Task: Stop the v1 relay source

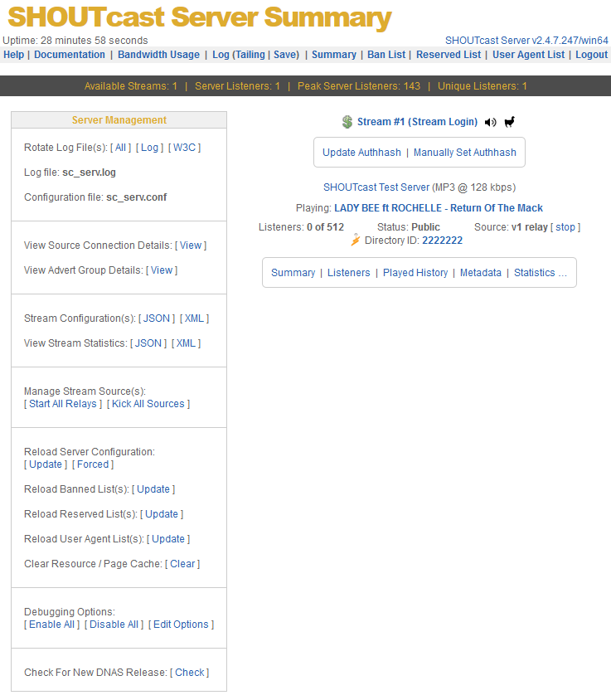Action: (565, 227)
